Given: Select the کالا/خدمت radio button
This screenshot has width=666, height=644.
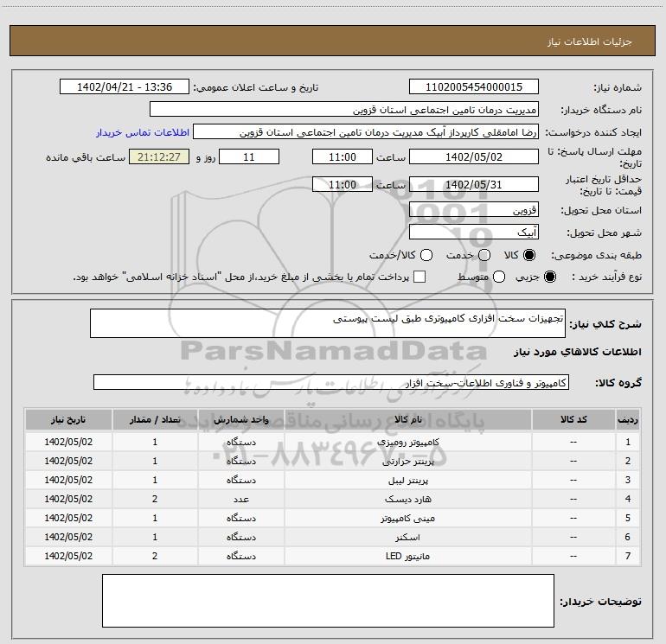Looking at the screenshot, I should click(426, 255).
